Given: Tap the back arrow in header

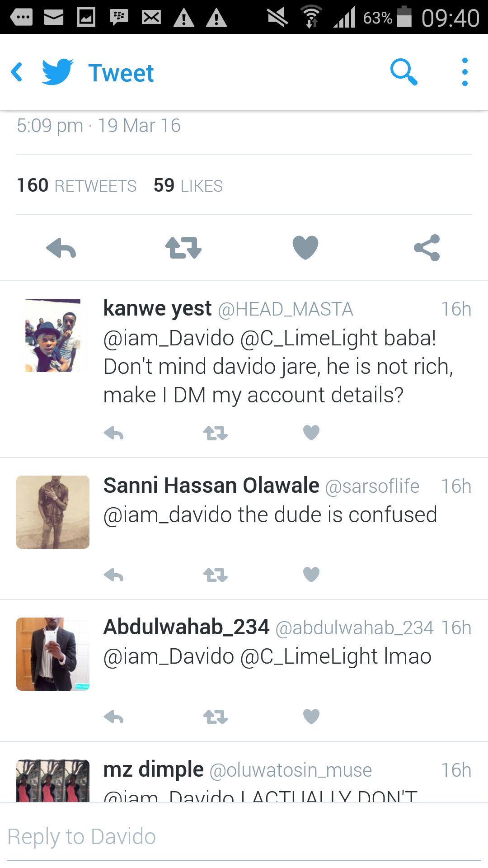Looking at the screenshot, I should pyautogui.click(x=17, y=72).
